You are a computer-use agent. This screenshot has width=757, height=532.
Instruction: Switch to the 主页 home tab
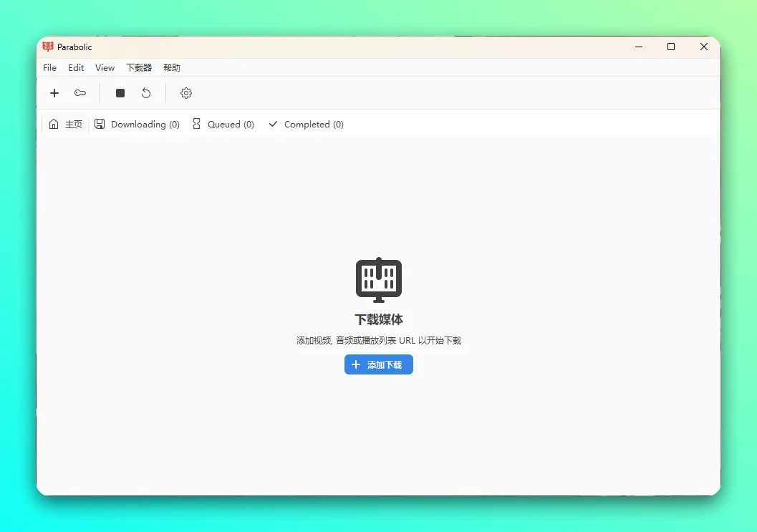click(66, 125)
